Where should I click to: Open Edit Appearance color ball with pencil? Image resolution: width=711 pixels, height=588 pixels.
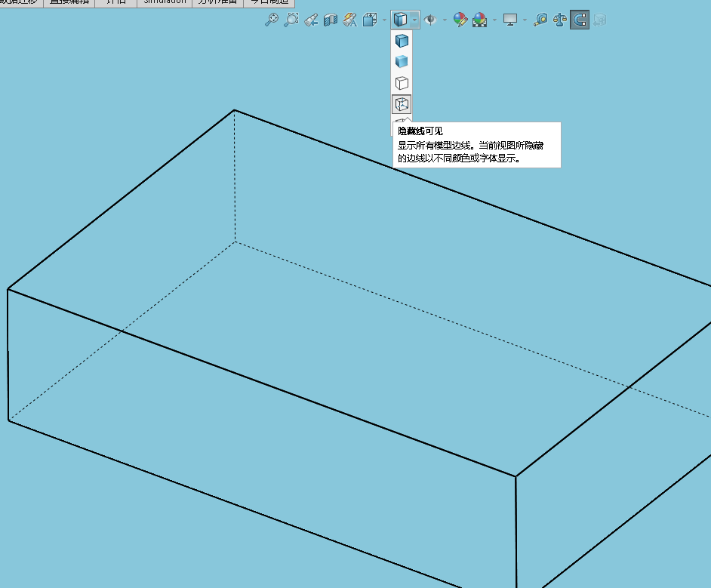[460, 20]
